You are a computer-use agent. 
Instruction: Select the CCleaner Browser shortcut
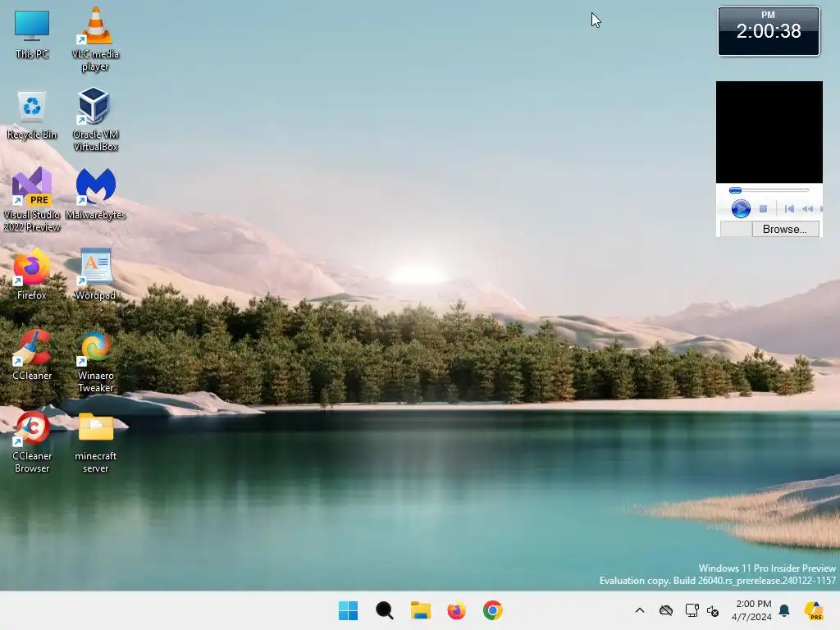click(x=32, y=442)
